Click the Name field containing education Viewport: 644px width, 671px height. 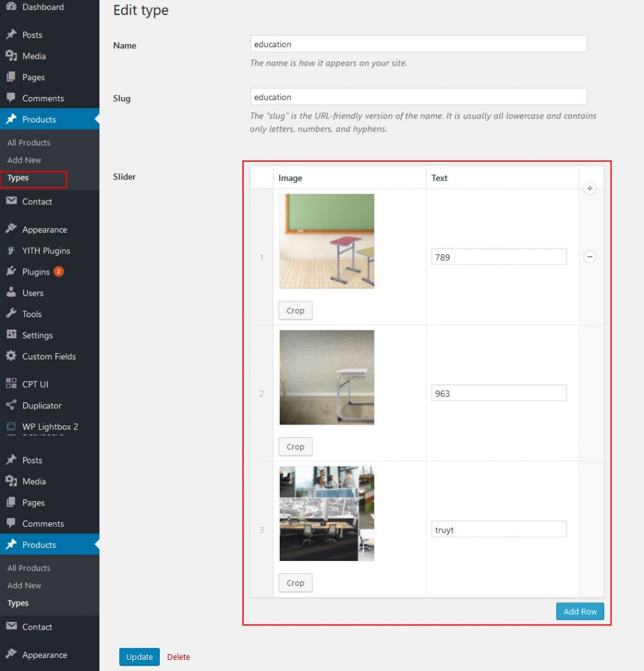(x=419, y=44)
